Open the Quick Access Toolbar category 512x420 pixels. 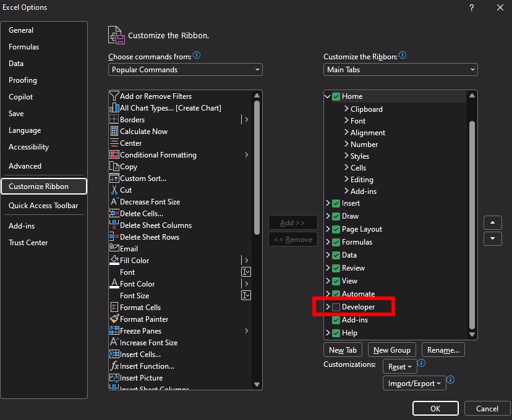click(x=43, y=206)
